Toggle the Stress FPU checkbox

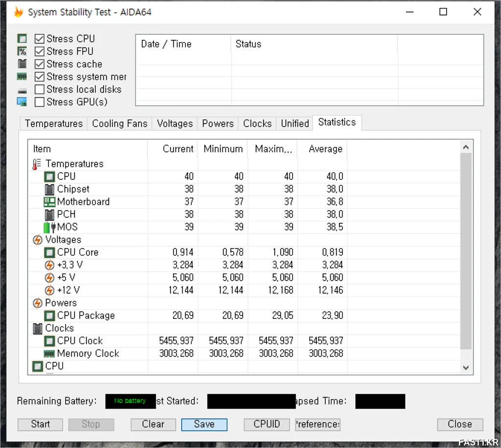[39, 51]
